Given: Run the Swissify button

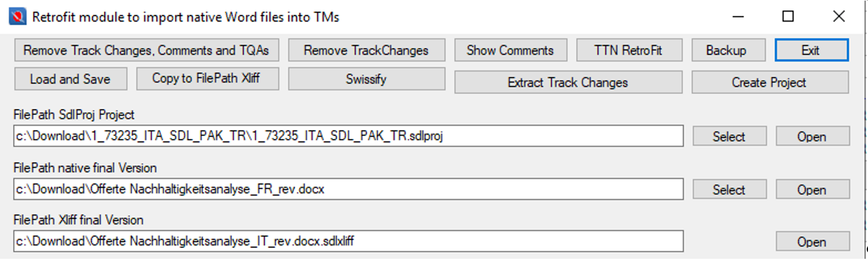Looking at the screenshot, I should point(366,79).
